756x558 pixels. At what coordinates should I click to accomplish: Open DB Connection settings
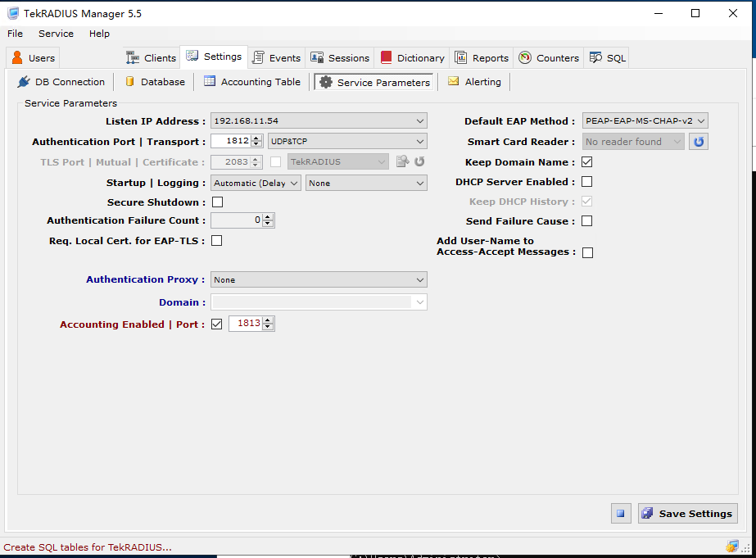[61, 82]
